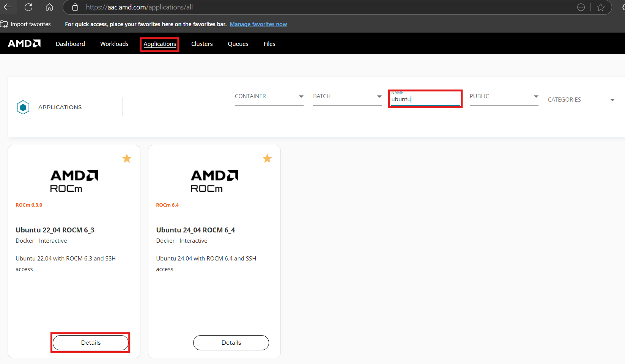Click the Ubuntu 24_04 ROCM 6_4 title
Image resolution: width=625 pixels, height=364 pixels.
click(x=195, y=230)
